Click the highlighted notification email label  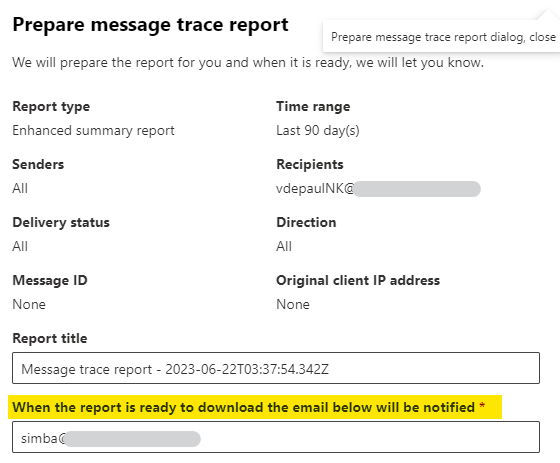[x=249, y=407]
